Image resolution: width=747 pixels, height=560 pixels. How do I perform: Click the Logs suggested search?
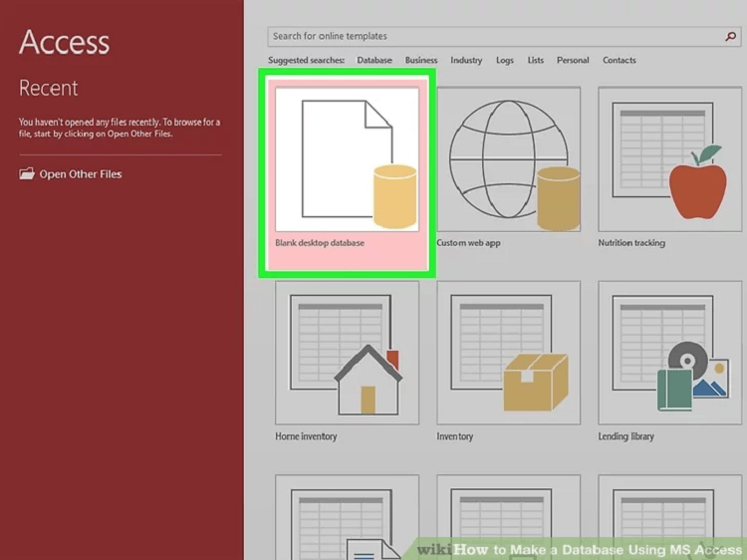pyautogui.click(x=505, y=61)
